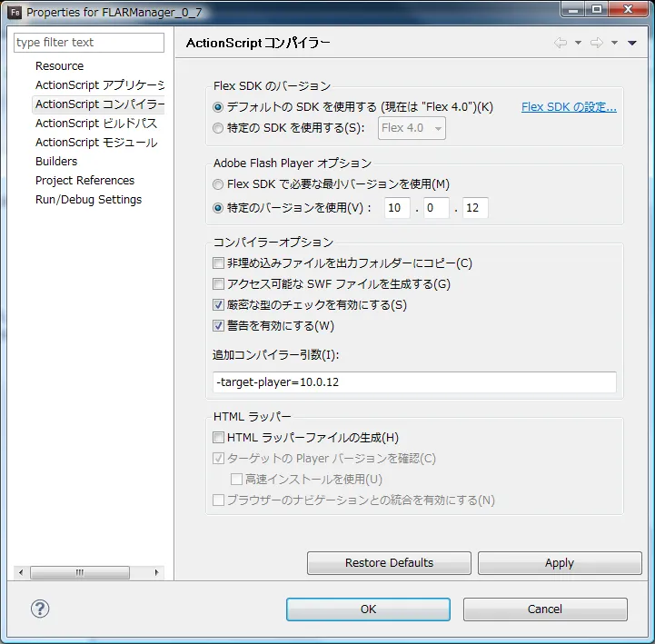Viewport: 655px width, 644px height.
Task: Open the Flex SDK settings link
Action: (x=569, y=107)
